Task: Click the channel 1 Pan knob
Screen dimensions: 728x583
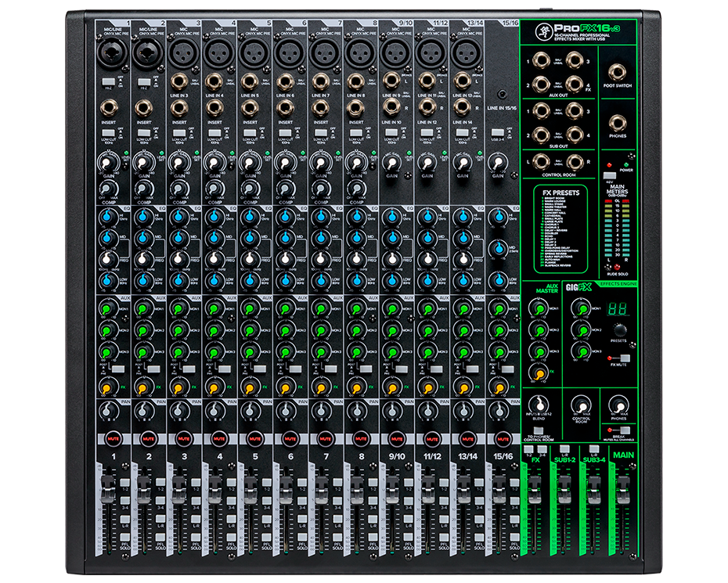Action: click(108, 411)
